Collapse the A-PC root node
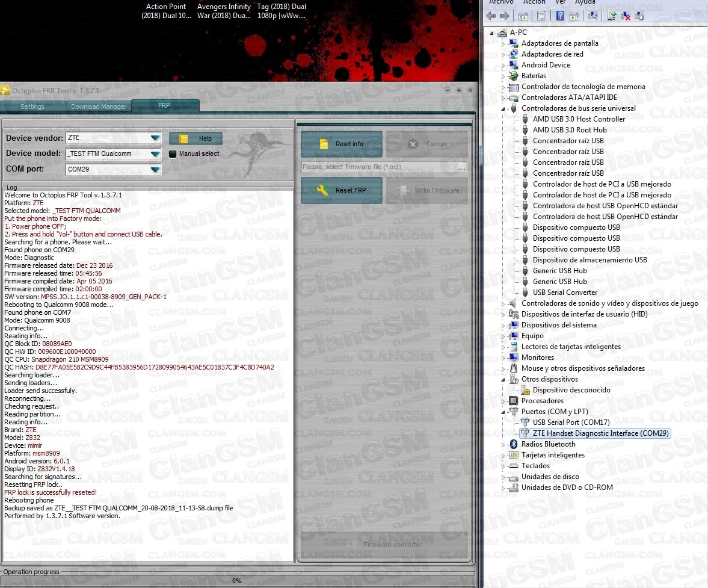The image size is (708, 588). coord(491,33)
